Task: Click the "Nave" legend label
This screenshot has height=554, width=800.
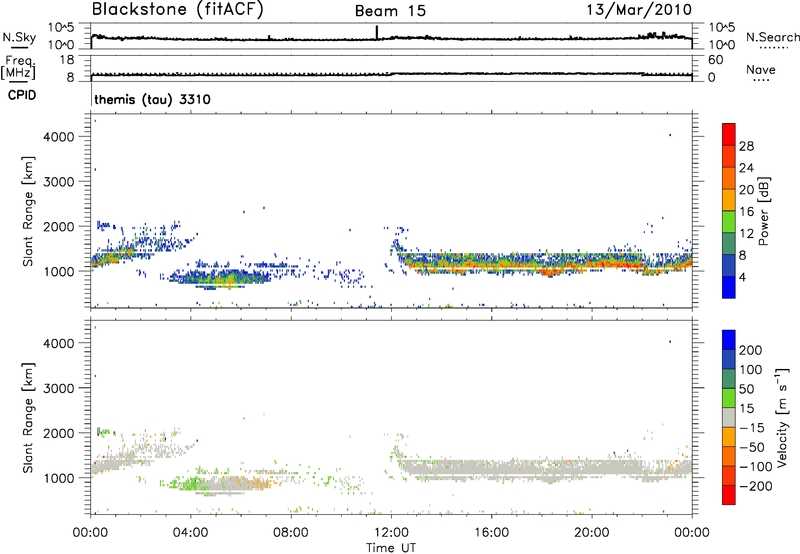Action: (760, 69)
